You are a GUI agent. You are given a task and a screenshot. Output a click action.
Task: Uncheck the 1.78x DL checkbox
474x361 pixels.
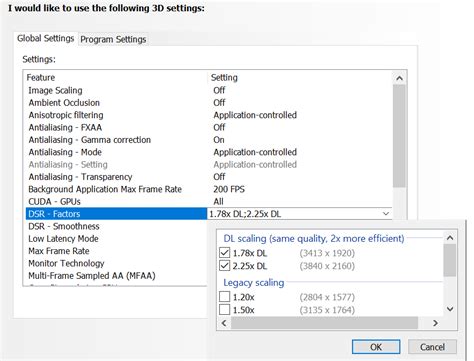coord(224,253)
